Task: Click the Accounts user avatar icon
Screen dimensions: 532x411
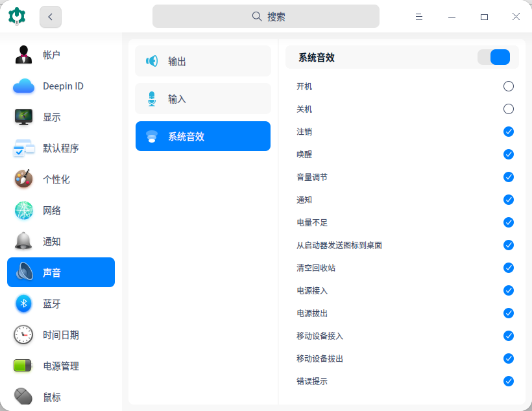Action: (x=24, y=55)
